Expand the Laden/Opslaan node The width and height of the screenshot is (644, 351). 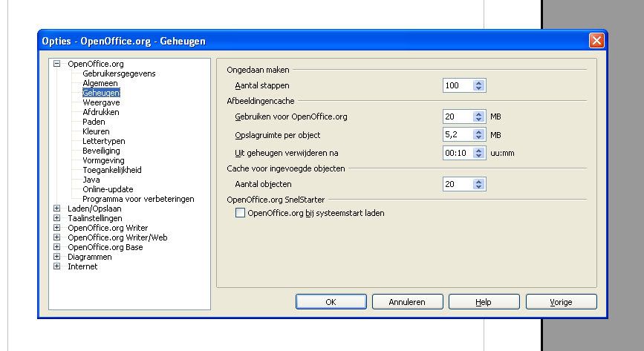(x=56, y=209)
